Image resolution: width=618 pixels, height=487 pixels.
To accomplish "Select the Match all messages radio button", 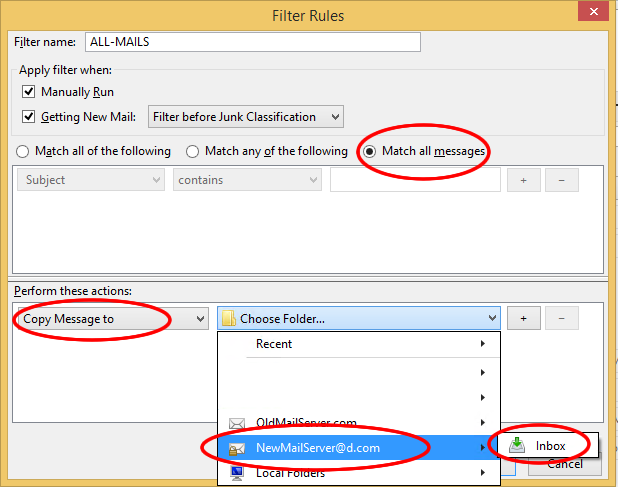I will click(x=369, y=151).
